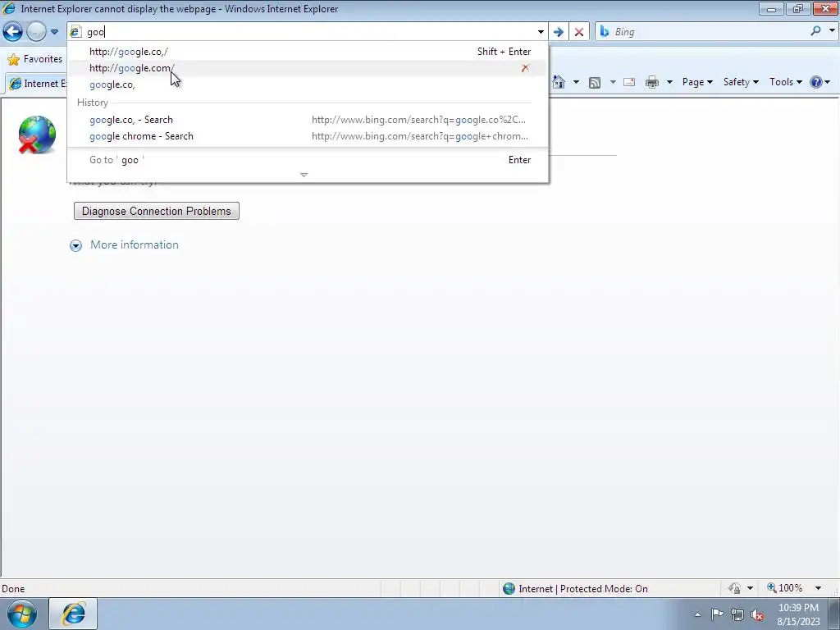Open the Feeds dropdown arrow
The image size is (840, 630).
click(x=613, y=82)
